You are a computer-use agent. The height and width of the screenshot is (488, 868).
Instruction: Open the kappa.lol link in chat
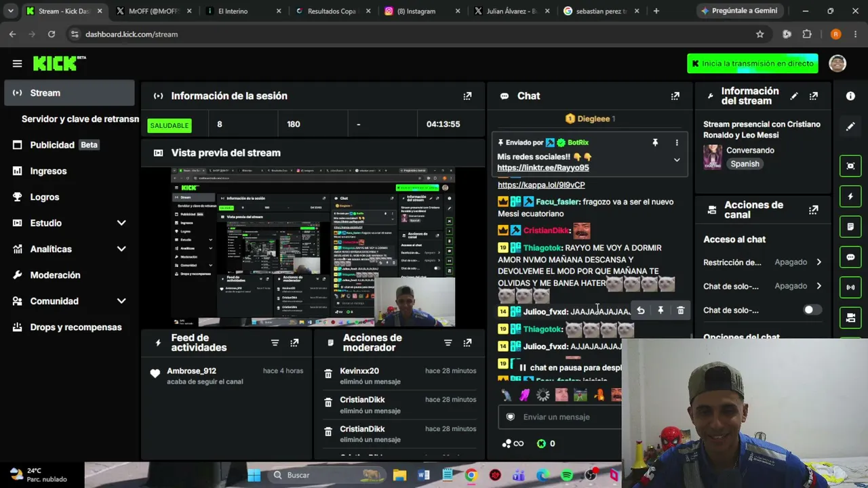[x=541, y=184]
